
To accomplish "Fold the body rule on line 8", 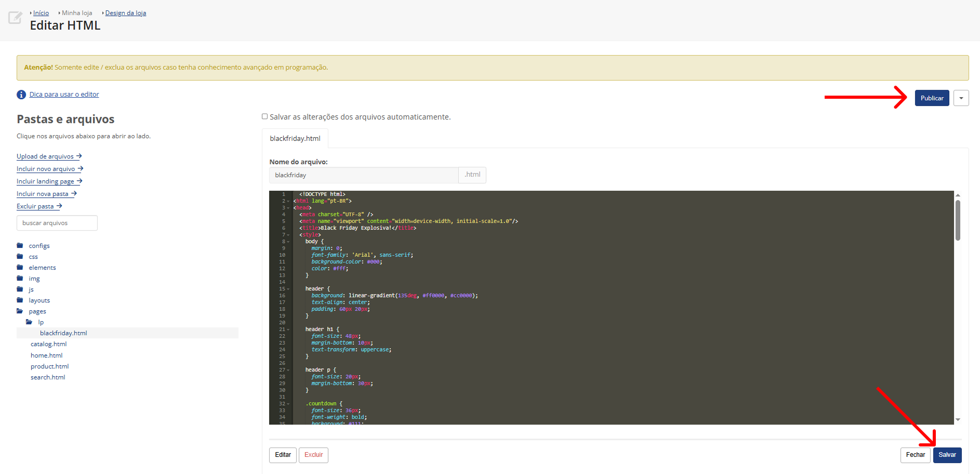I will pos(288,242).
